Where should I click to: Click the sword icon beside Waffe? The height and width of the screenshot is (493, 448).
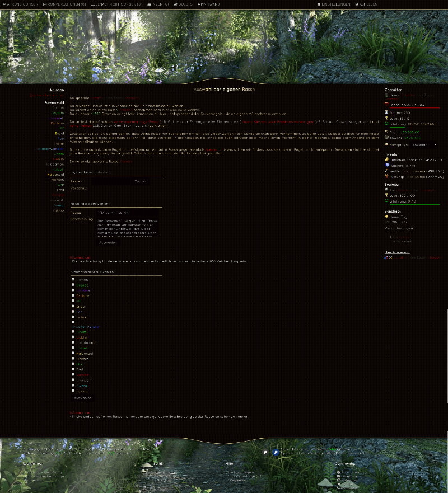pyautogui.click(x=386, y=171)
